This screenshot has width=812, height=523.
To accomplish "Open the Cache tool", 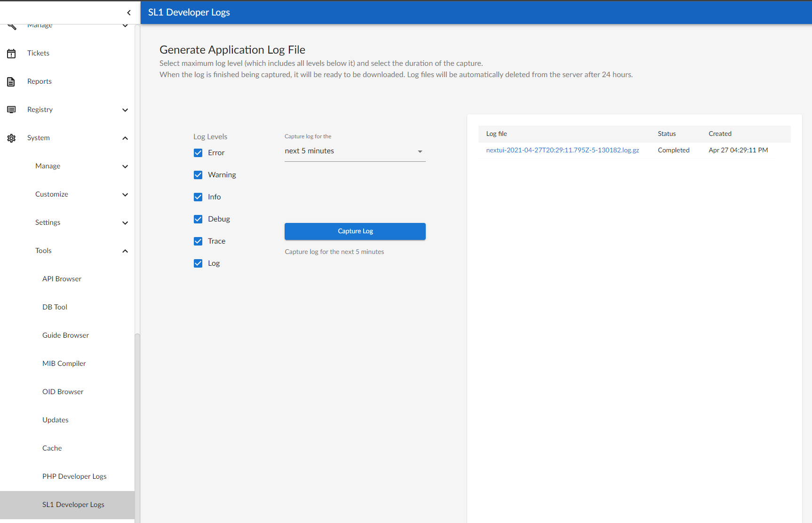I will coord(52,448).
